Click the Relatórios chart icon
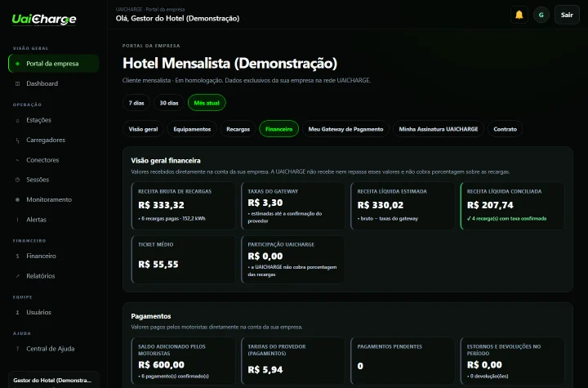 (17, 276)
